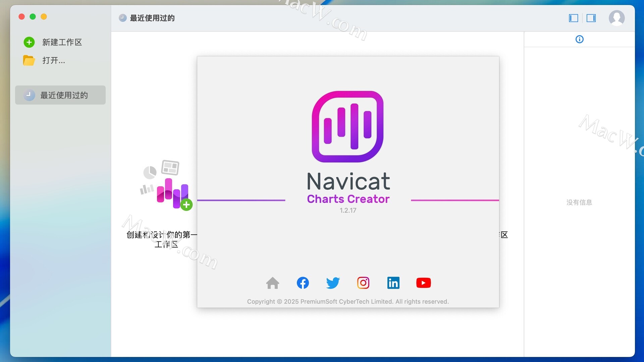
Task: Open the LinkedIn icon
Action: 393,283
